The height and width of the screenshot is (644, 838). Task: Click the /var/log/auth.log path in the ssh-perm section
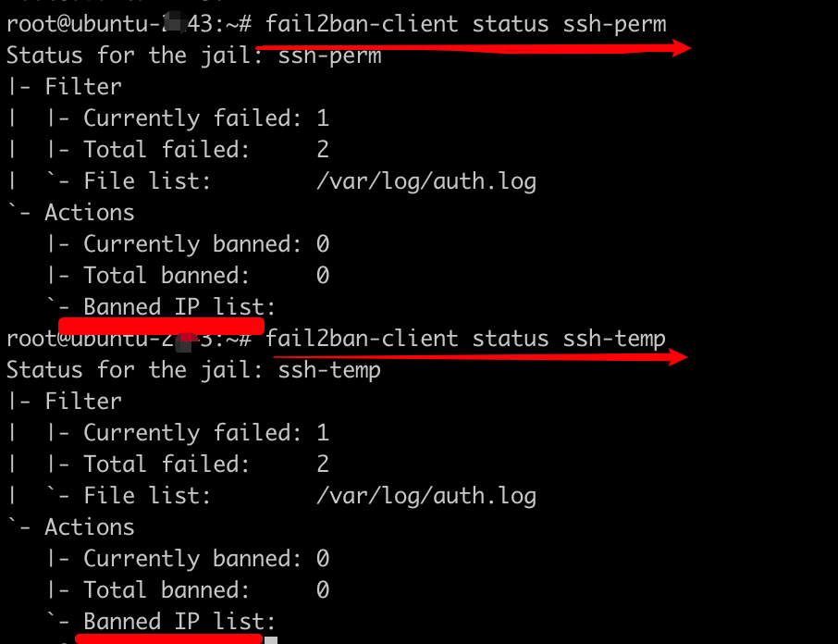[x=425, y=181]
